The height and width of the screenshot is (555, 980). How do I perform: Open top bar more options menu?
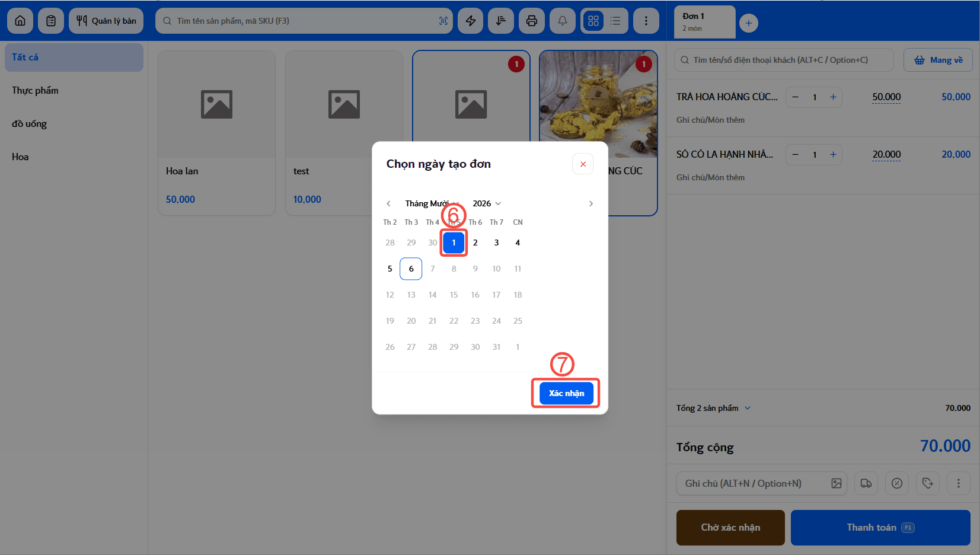(x=646, y=21)
